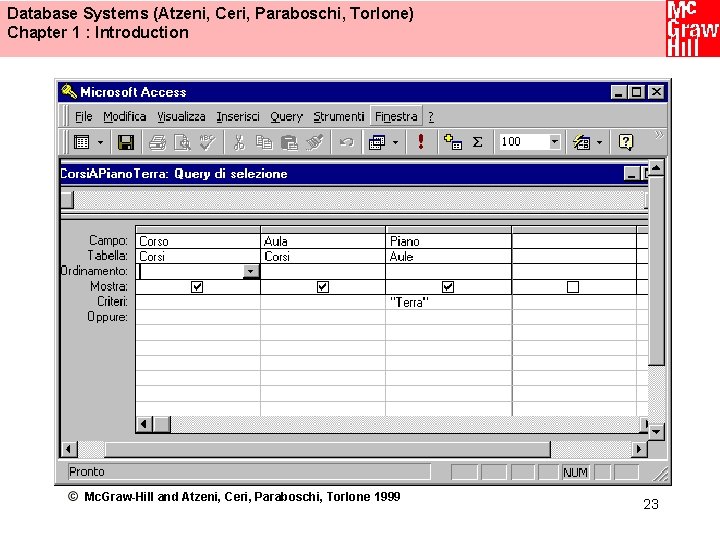Select the Format Painter brush icon

tap(315, 142)
